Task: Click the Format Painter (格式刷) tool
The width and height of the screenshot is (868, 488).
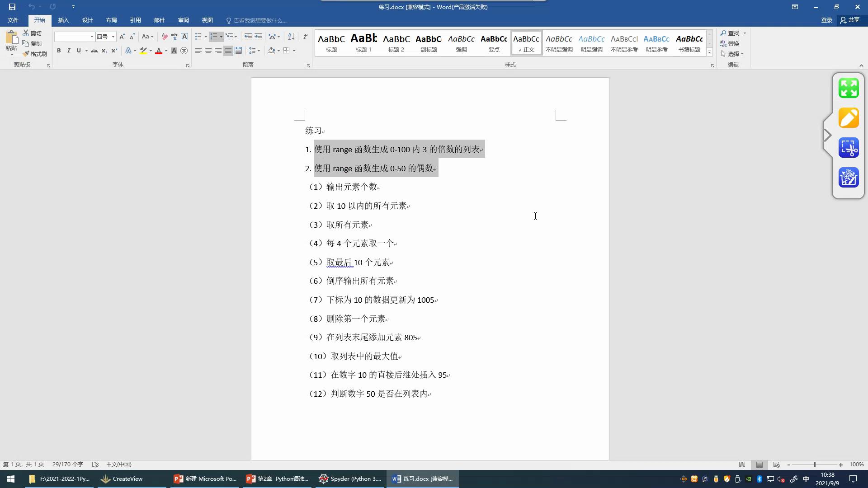Action: (x=35, y=54)
